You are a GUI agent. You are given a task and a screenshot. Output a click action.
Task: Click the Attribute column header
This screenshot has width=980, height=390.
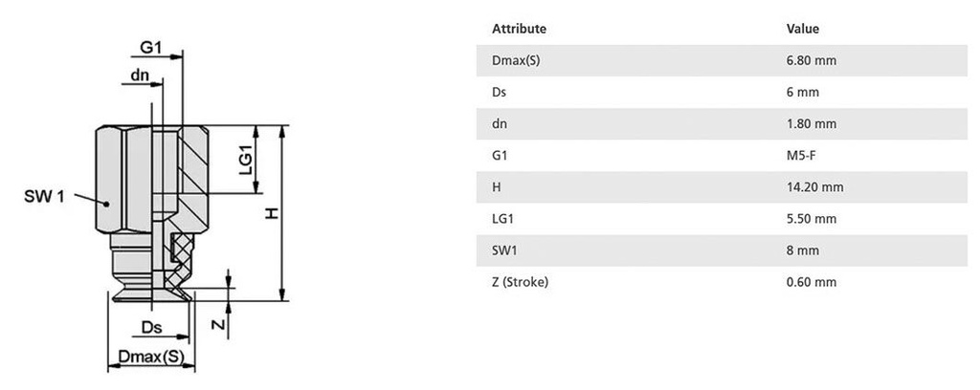pos(519,29)
